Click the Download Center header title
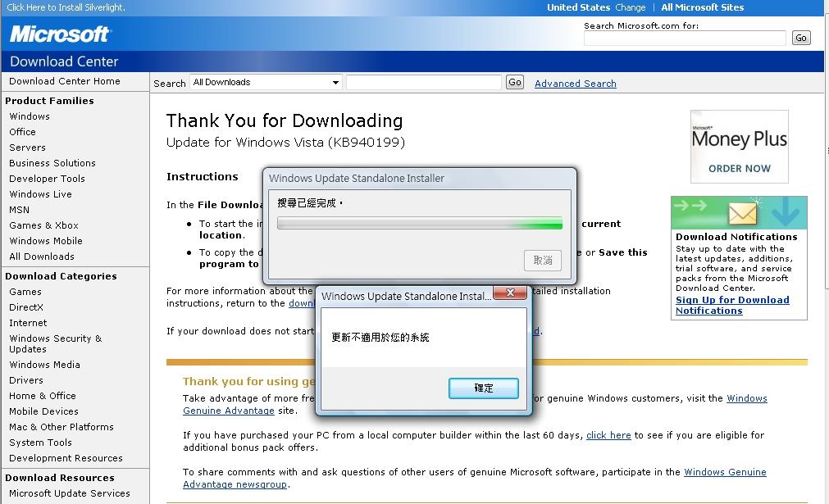This screenshot has width=829, height=504. click(64, 61)
